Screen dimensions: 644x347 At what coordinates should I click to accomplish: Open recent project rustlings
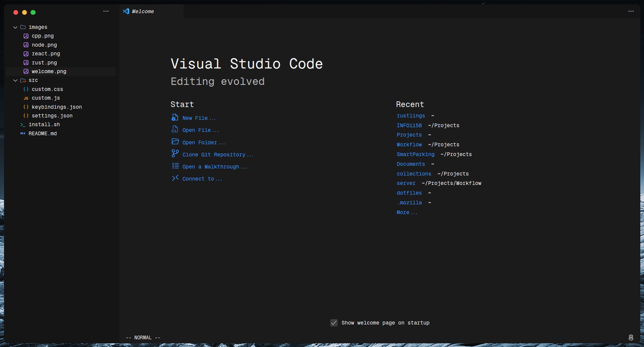pos(411,116)
